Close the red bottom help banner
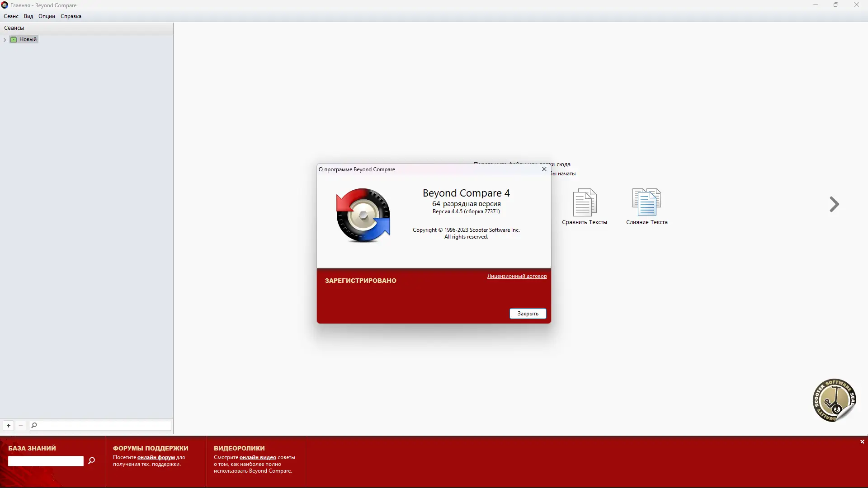 pos(862,442)
